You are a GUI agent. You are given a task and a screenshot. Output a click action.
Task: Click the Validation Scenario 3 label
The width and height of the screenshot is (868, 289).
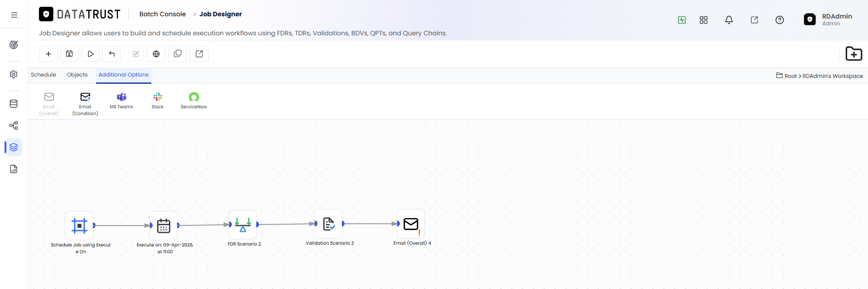point(330,243)
